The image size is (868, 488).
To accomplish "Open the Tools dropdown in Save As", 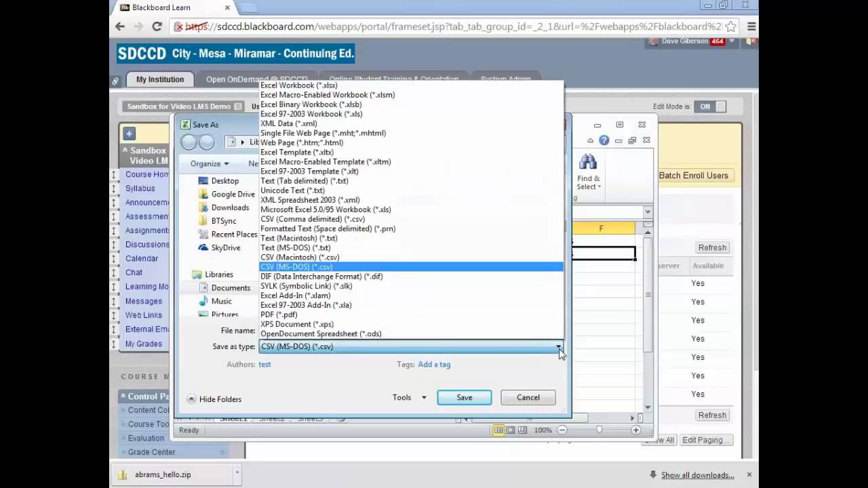I will coord(410,398).
